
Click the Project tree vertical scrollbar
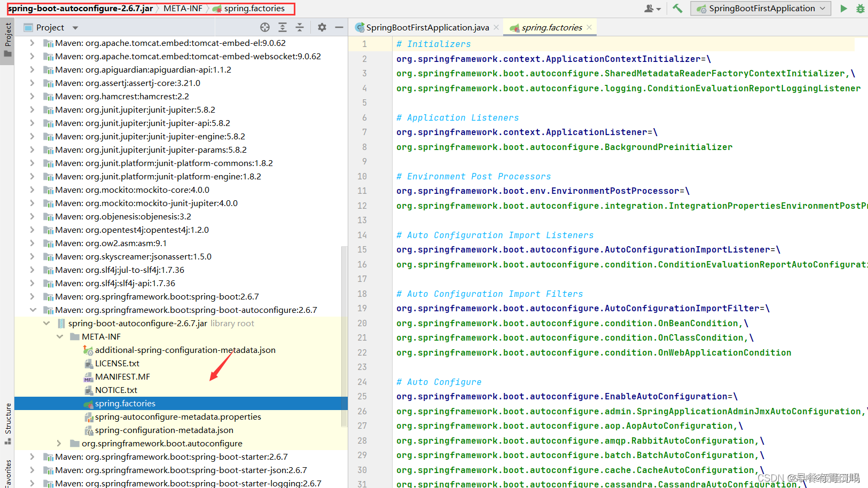pos(345,336)
